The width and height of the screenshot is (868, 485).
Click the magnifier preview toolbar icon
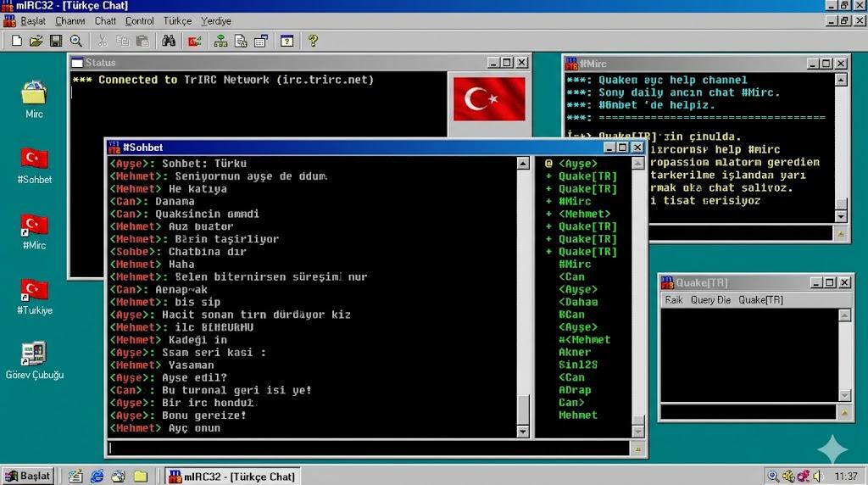coord(75,41)
